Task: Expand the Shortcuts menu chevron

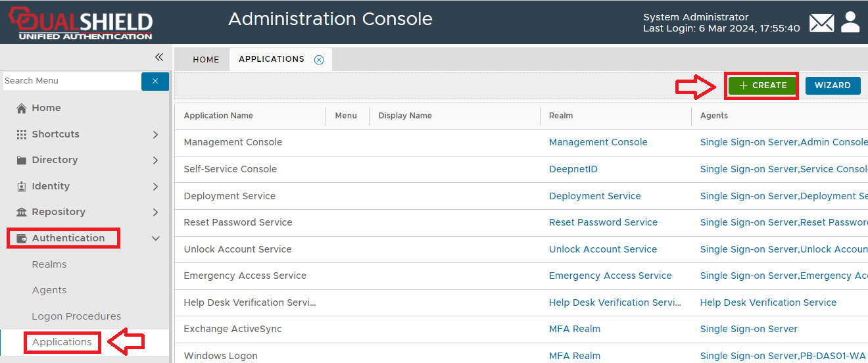Action: click(155, 134)
